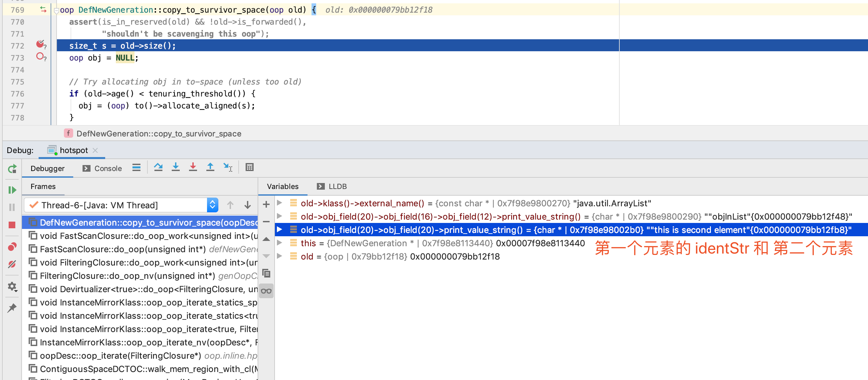Screen dimensions: 868x380
Task: Click the Step Out icon
Action: [x=210, y=167]
